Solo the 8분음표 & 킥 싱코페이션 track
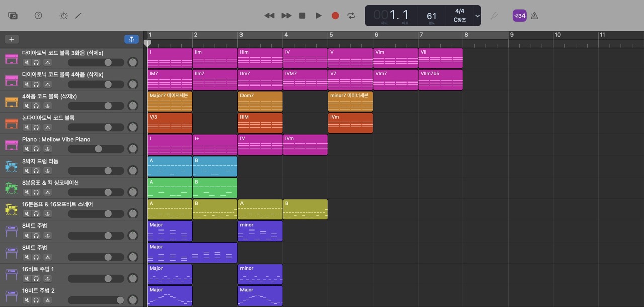This screenshot has width=644, height=307. (36, 192)
